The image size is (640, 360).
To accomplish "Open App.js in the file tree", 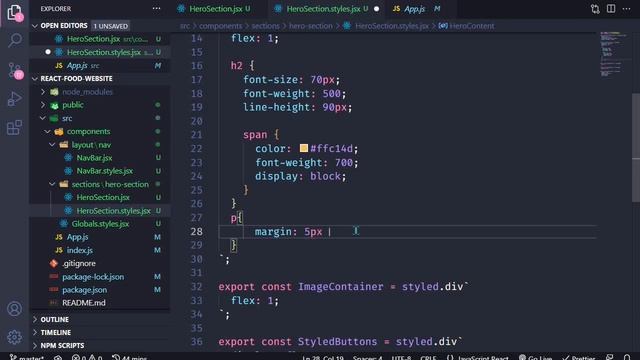I will [78, 237].
